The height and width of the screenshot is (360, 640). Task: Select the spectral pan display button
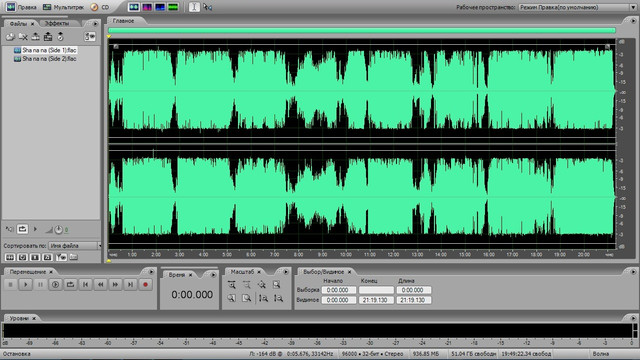coord(160,7)
